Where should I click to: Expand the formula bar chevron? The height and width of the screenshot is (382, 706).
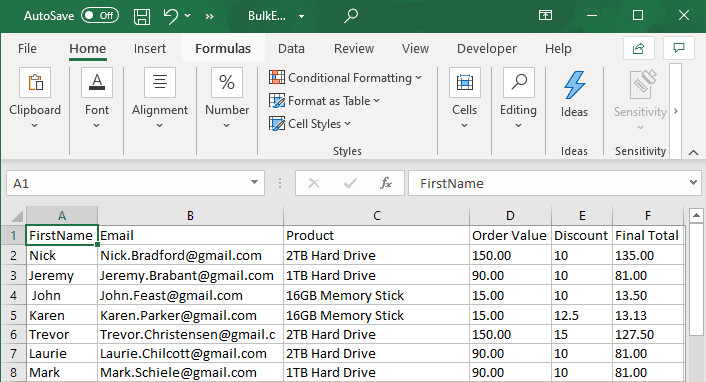693,182
